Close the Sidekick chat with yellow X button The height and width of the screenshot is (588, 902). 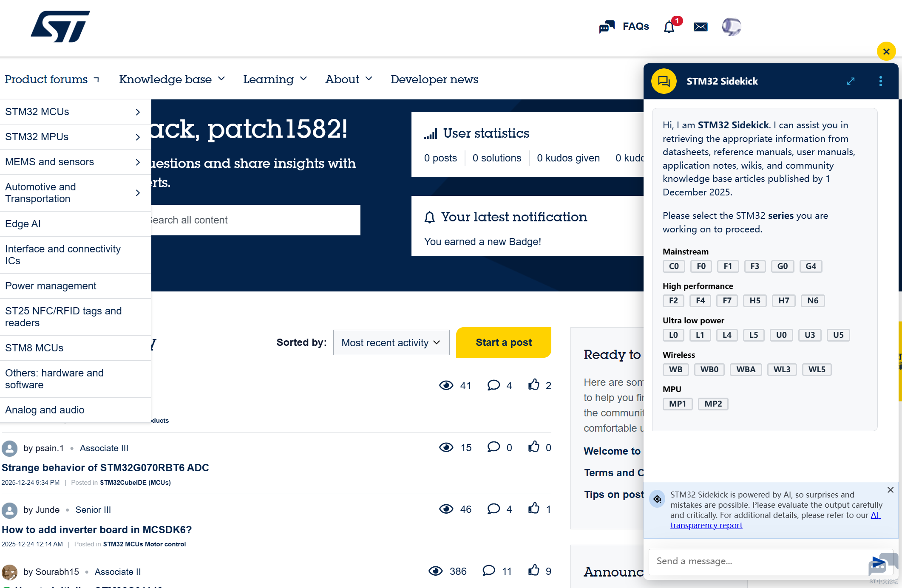(x=886, y=52)
